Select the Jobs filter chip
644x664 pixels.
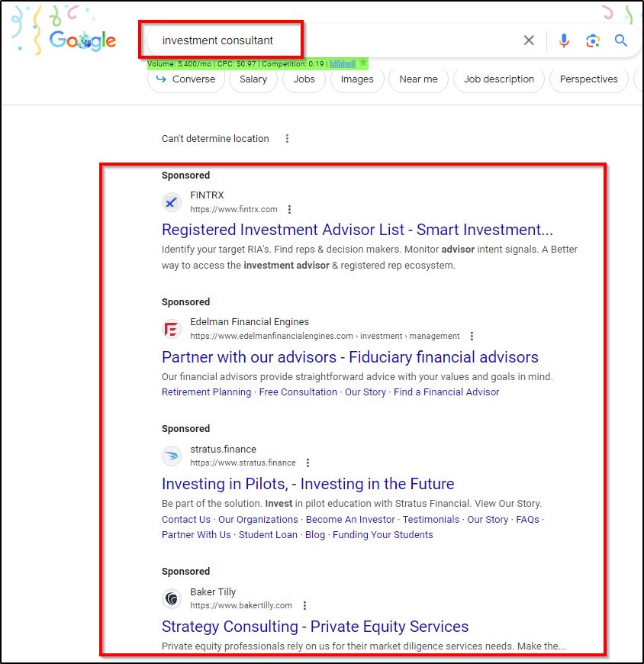coord(304,79)
